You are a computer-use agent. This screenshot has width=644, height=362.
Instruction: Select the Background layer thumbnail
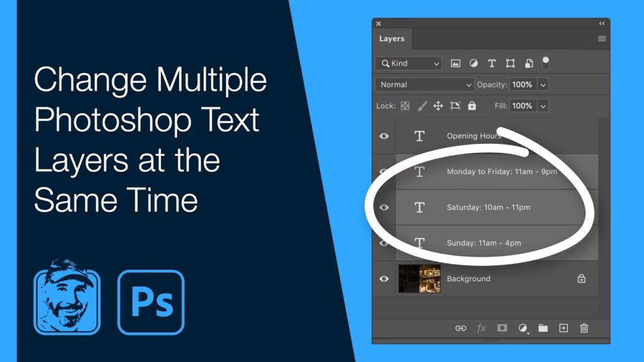coord(419,278)
